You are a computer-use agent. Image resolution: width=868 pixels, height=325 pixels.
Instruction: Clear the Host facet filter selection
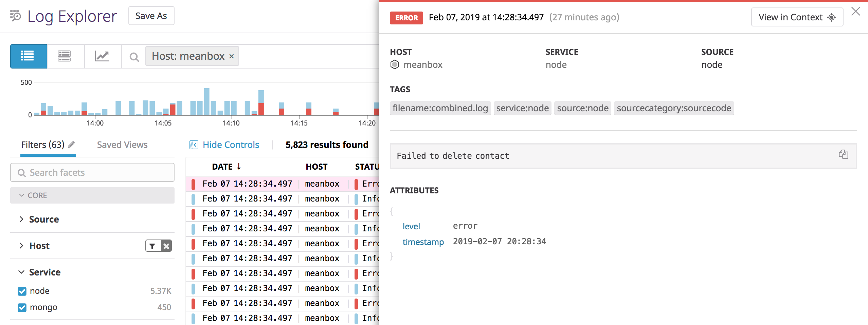166,246
